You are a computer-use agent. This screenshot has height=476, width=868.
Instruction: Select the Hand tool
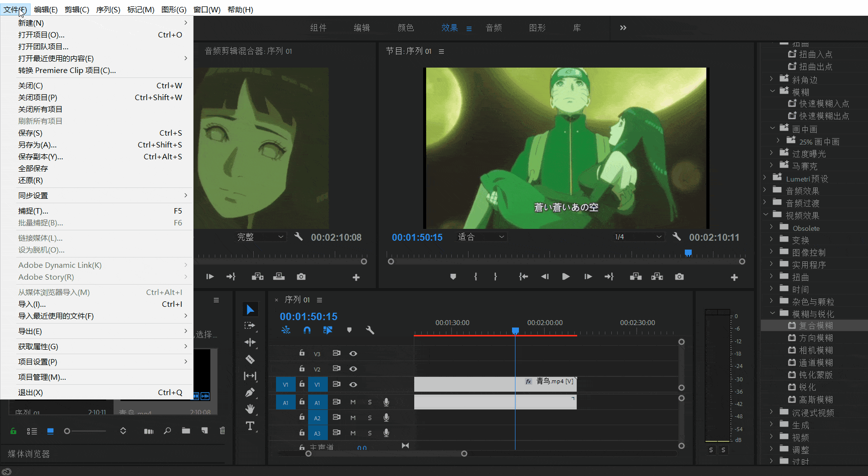coord(250,409)
